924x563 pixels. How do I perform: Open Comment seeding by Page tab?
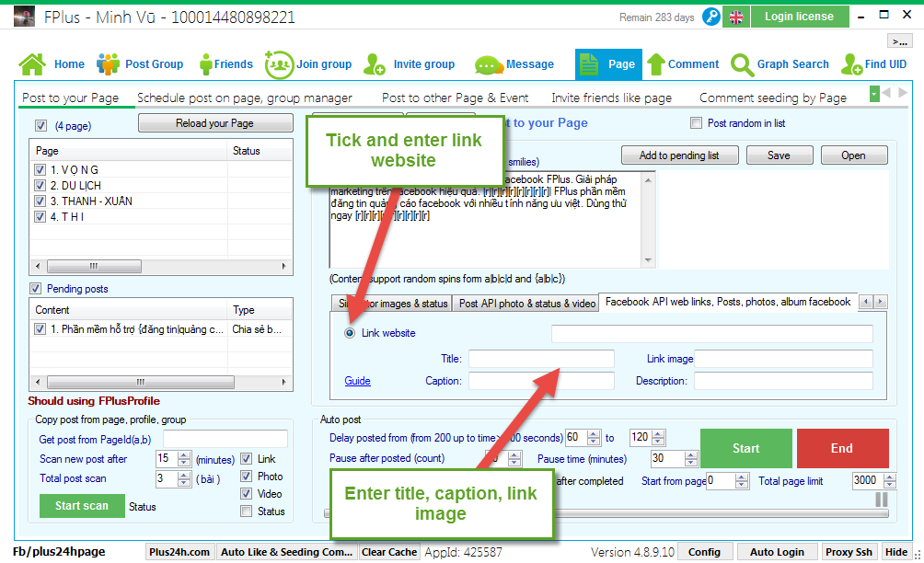point(773,98)
